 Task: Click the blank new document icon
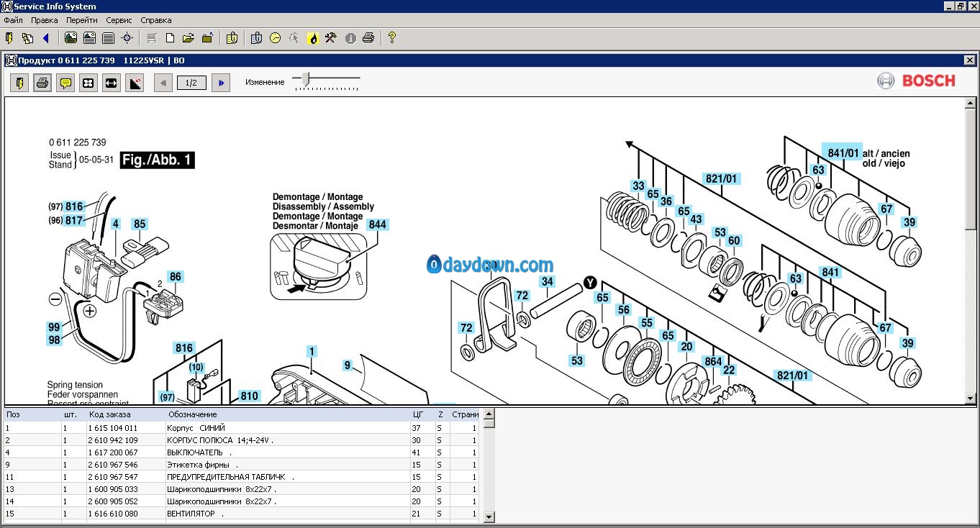(x=171, y=38)
